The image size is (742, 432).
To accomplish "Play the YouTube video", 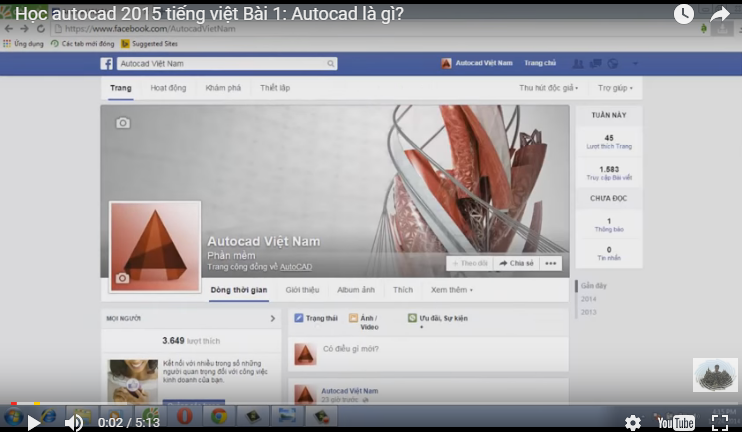I will [34, 422].
